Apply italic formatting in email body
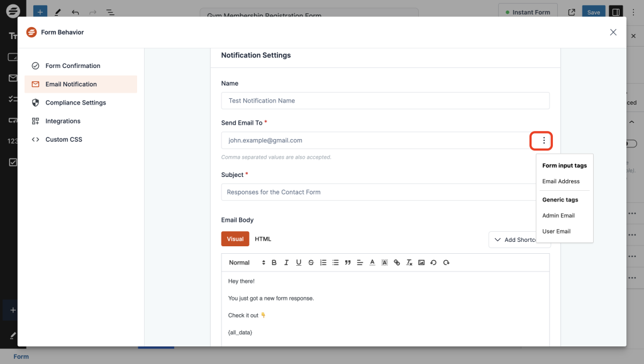 point(286,263)
